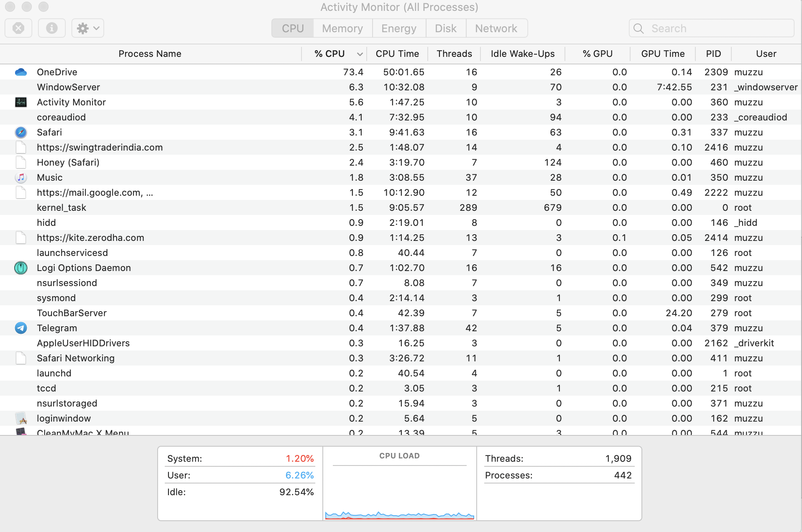Click the OneDrive cloud icon
Screen dimensions: 802x532
(x=21, y=72)
